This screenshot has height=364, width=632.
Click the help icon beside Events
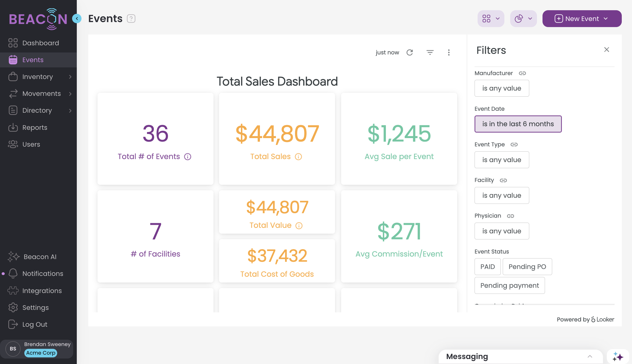tap(131, 19)
